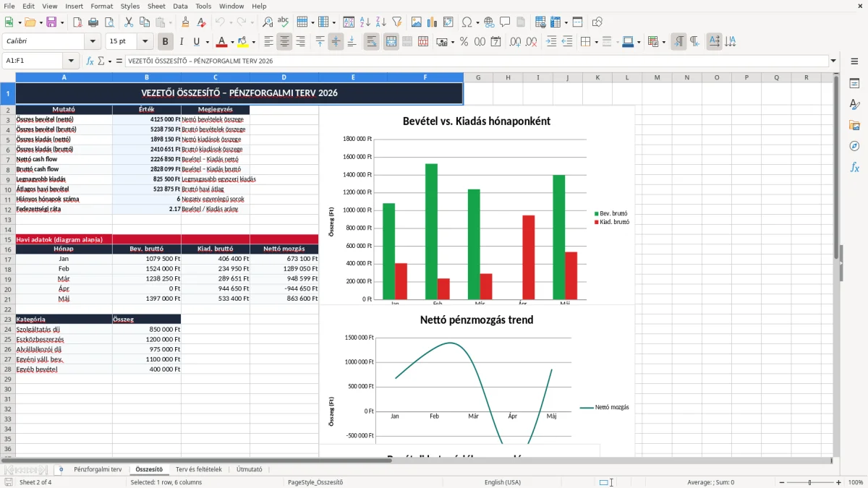The height and width of the screenshot is (488, 868).
Task: Insert a hyperlink via the globe icon
Action: coord(489,22)
